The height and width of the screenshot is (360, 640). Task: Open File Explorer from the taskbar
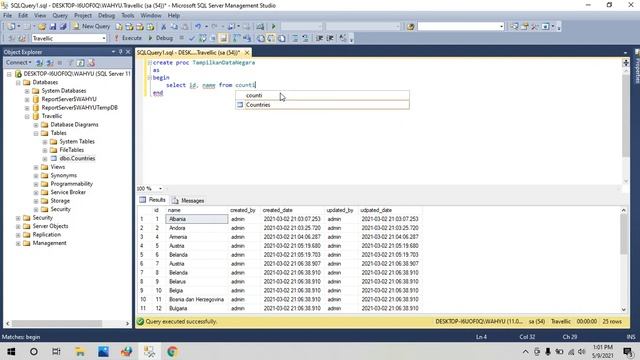[80, 351]
